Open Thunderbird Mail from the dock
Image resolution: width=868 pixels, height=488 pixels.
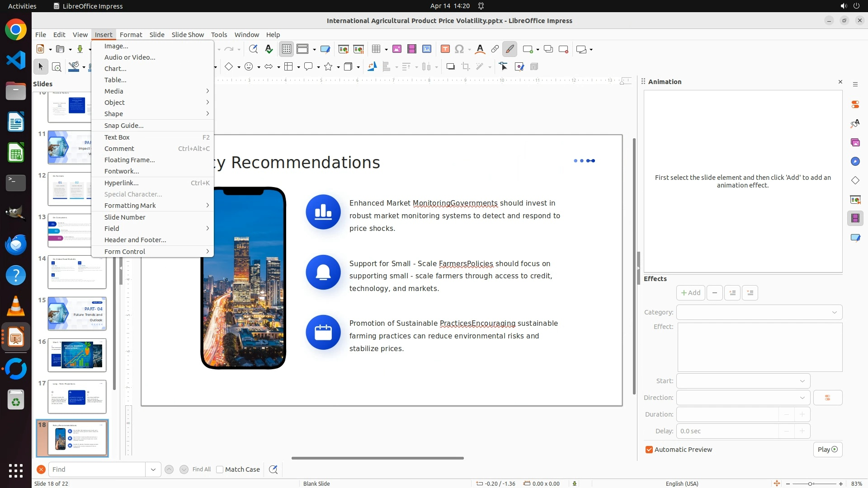16,244
